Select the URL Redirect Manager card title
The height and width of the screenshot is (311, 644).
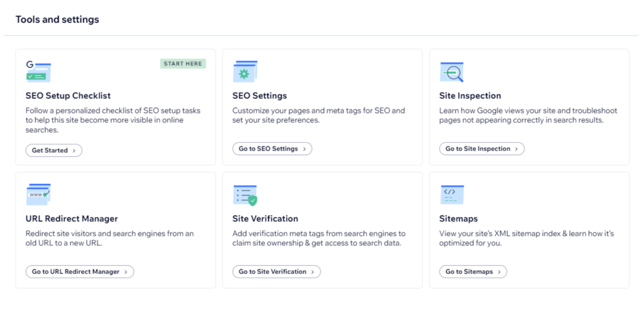coord(72,218)
